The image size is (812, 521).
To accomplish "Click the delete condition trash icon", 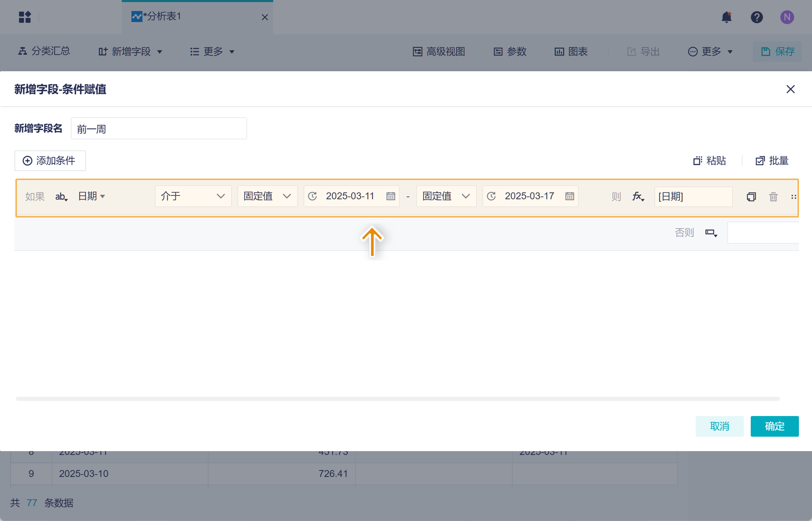I will click(x=773, y=197).
